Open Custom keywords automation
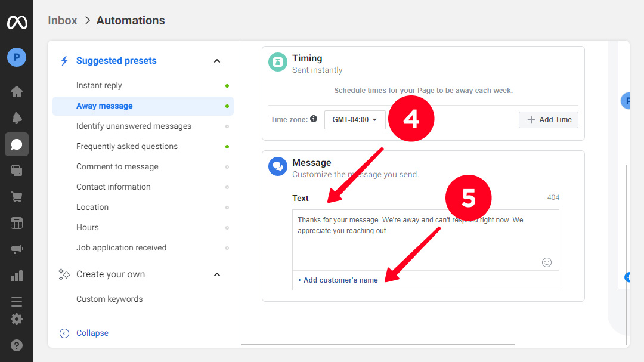Viewport: 644px width, 362px height. [x=109, y=299]
